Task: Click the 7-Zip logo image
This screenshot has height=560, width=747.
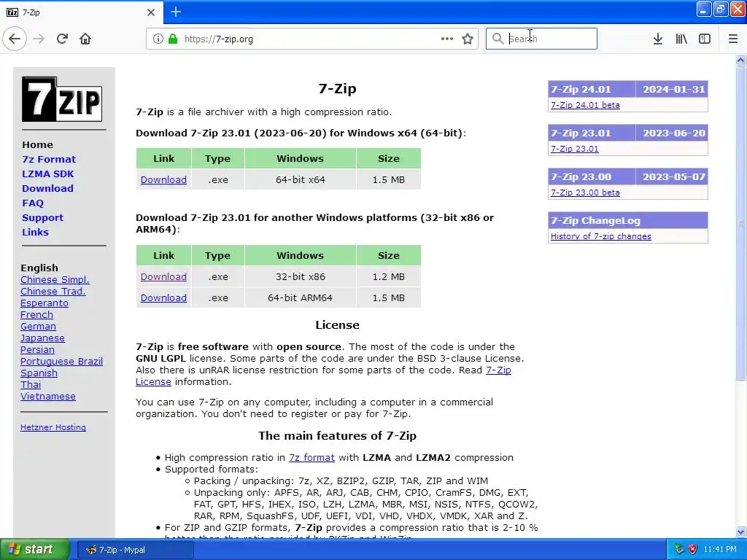Action: click(62, 99)
